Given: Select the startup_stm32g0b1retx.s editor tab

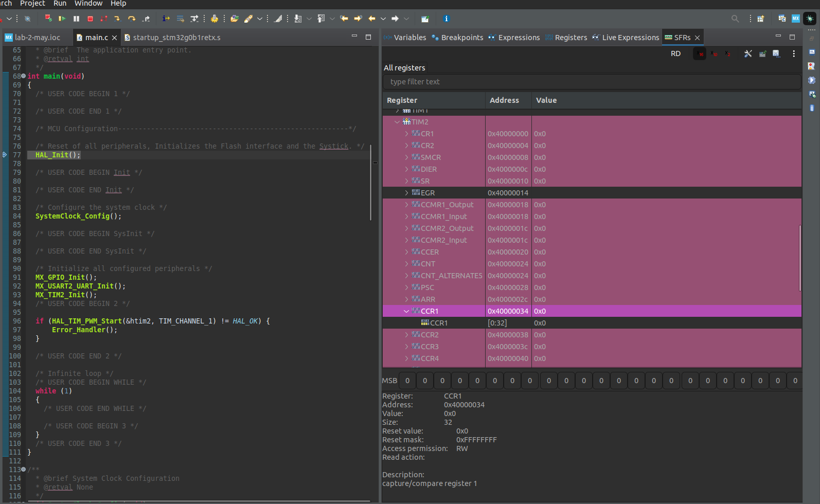Looking at the screenshot, I should (172, 38).
